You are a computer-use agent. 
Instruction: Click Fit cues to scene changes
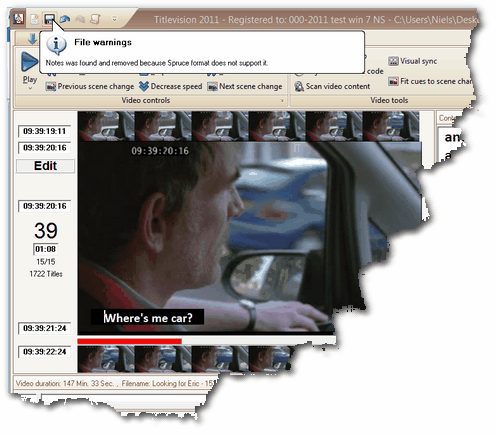(x=431, y=81)
